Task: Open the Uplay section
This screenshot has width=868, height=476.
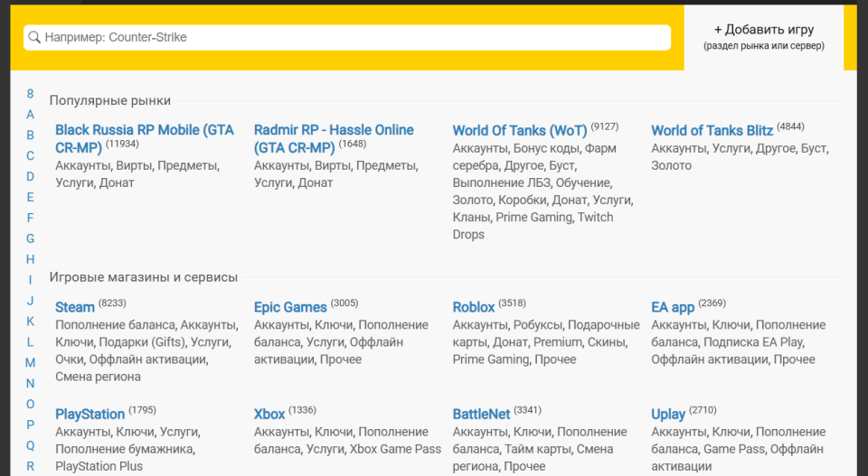Action: (x=668, y=414)
